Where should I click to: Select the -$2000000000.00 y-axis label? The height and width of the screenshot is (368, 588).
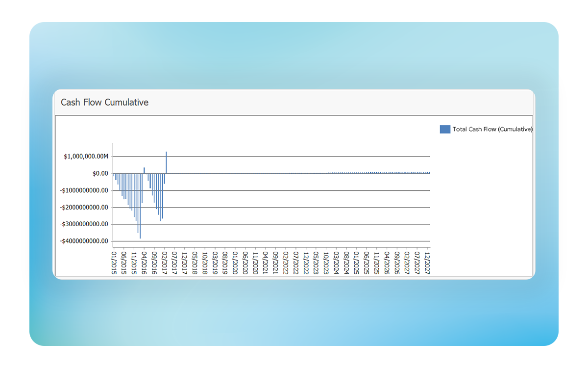point(84,208)
